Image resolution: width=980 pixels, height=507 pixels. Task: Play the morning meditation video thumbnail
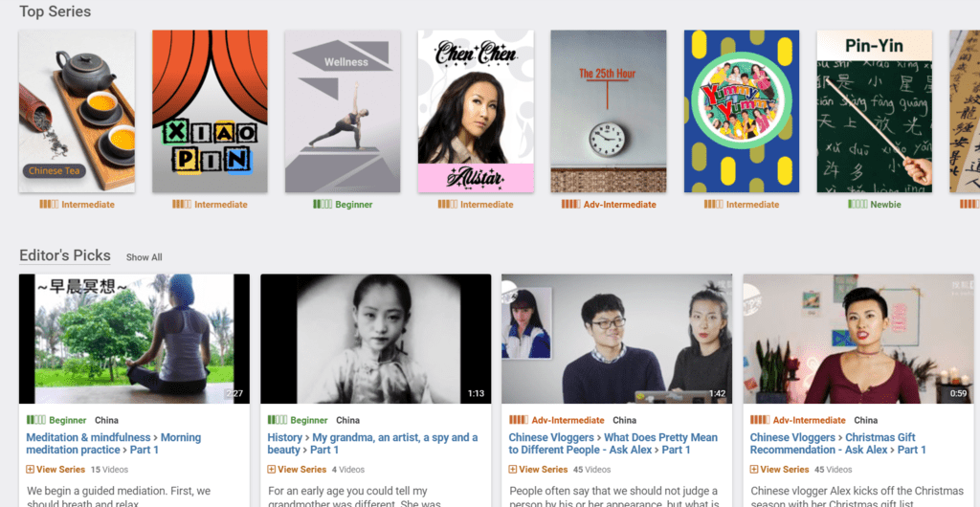[x=134, y=339]
